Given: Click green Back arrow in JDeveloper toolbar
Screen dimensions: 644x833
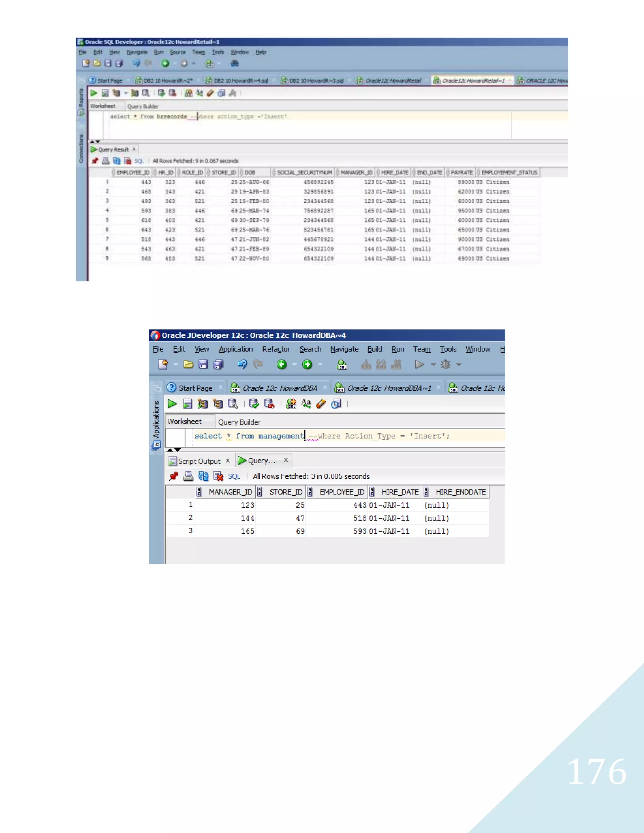Looking at the screenshot, I should pos(281,365).
